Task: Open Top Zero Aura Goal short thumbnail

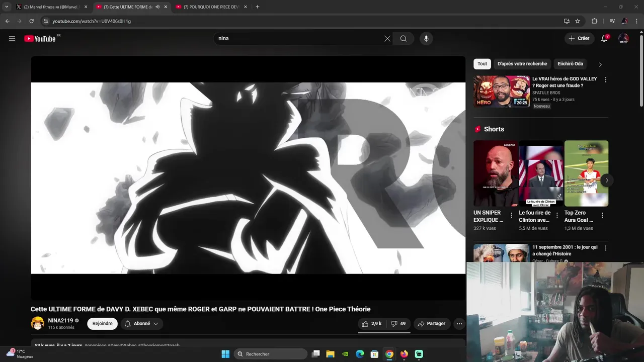Action: tap(586, 173)
